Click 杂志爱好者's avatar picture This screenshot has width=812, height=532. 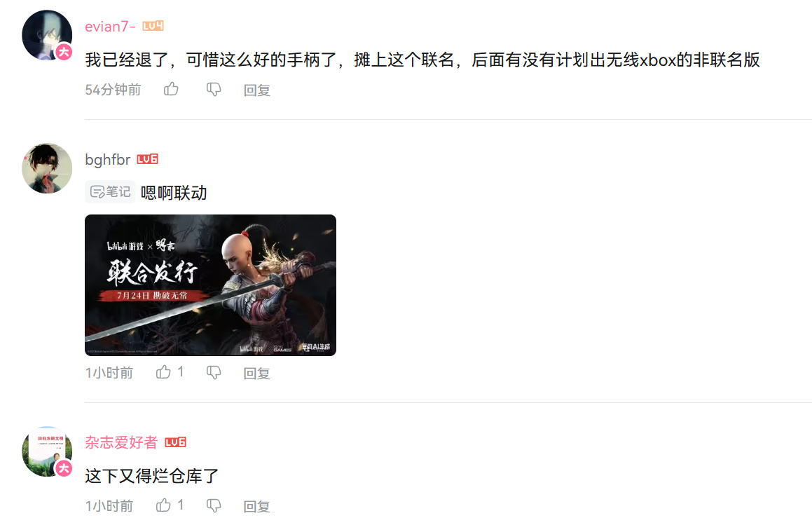coord(47,451)
